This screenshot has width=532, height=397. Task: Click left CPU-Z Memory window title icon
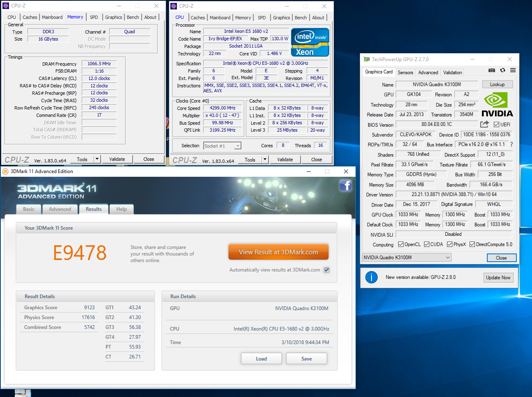tap(6, 6)
